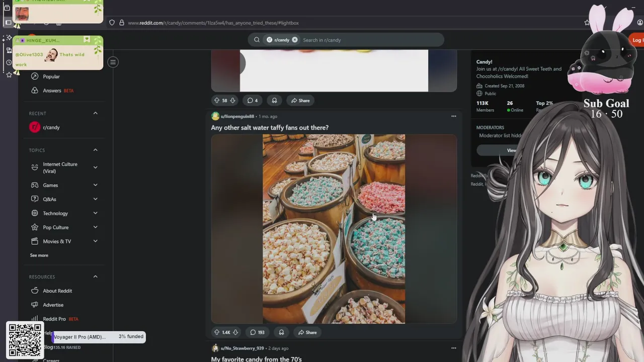
Task: Give award to the salt water taffy post
Action: click(x=281, y=332)
